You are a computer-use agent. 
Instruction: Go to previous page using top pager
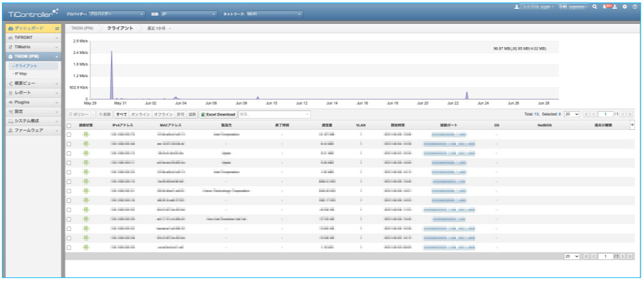(x=593, y=114)
